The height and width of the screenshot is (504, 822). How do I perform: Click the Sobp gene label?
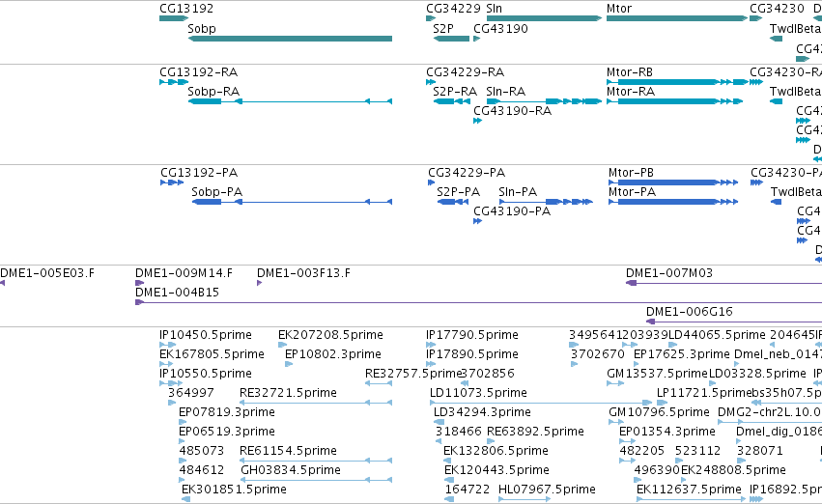(x=202, y=29)
